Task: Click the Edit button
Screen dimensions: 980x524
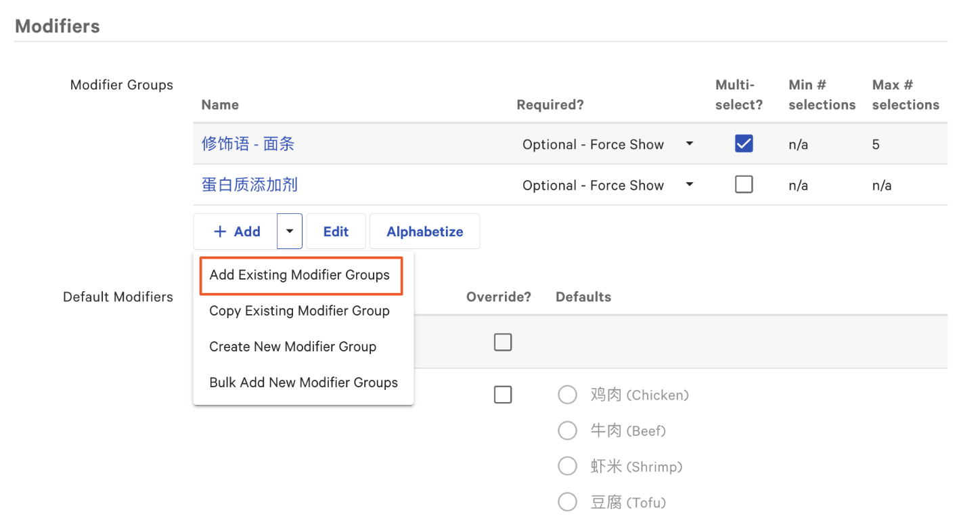Action: [336, 231]
